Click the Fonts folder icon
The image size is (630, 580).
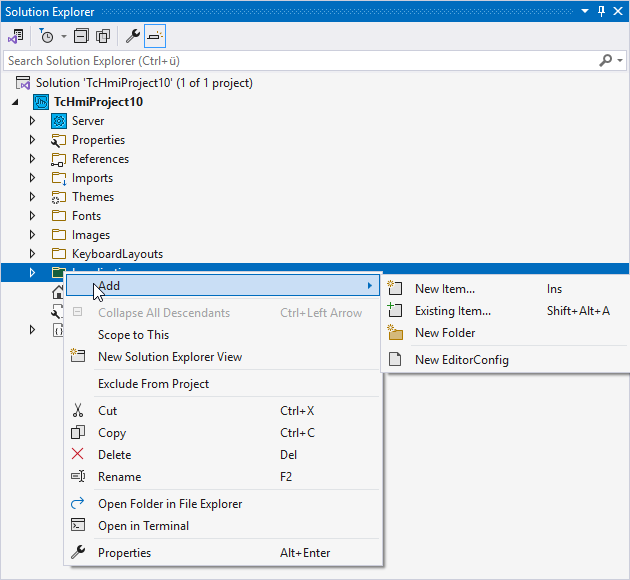click(x=59, y=216)
